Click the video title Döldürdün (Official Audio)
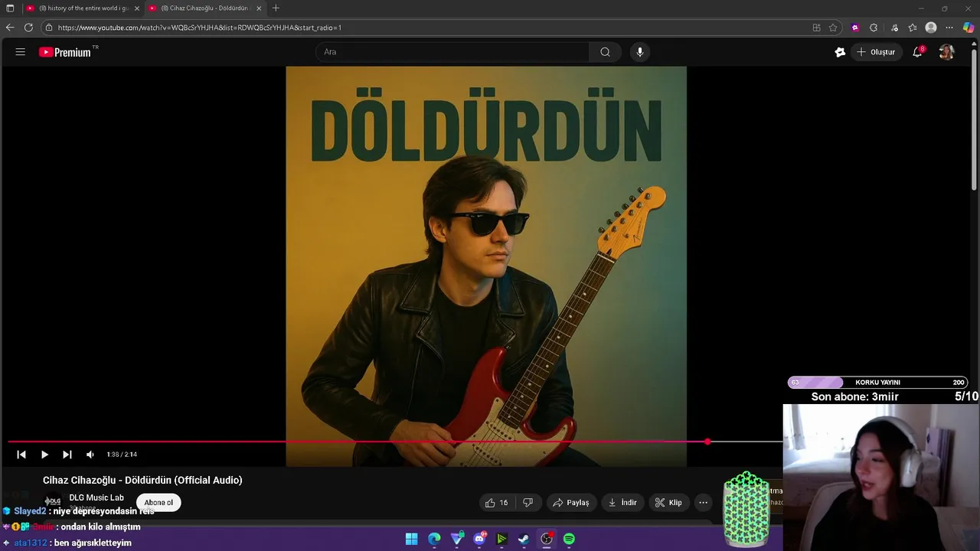This screenshot has width=980, height=551. (x=142, y=480)
